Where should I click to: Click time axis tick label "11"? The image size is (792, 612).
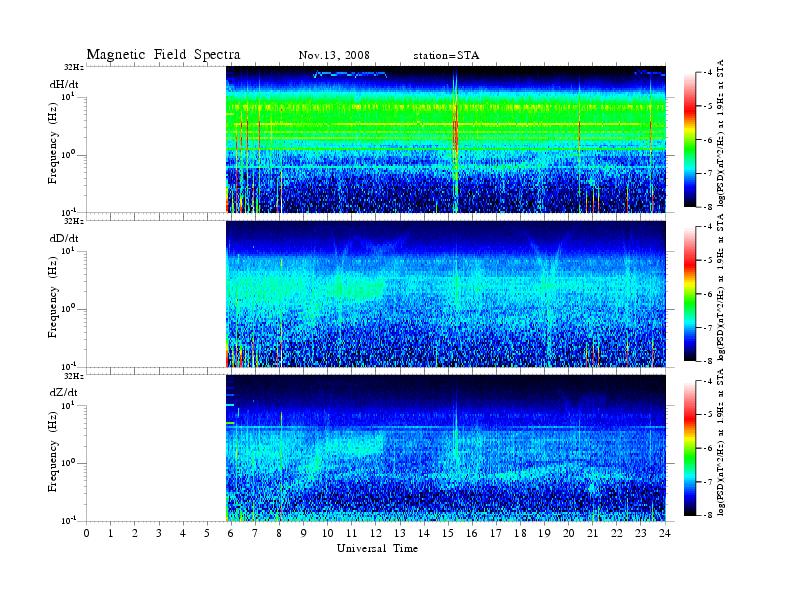(x=352, y=534)
